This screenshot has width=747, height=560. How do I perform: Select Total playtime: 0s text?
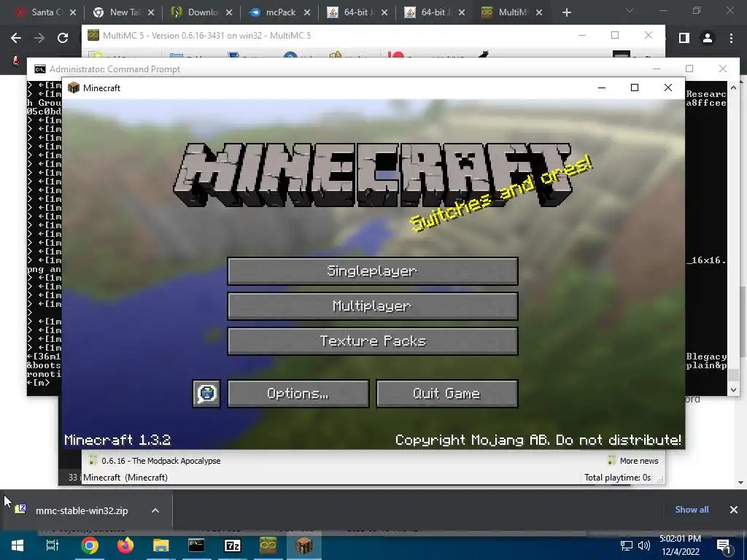click(x=617, y=477)
